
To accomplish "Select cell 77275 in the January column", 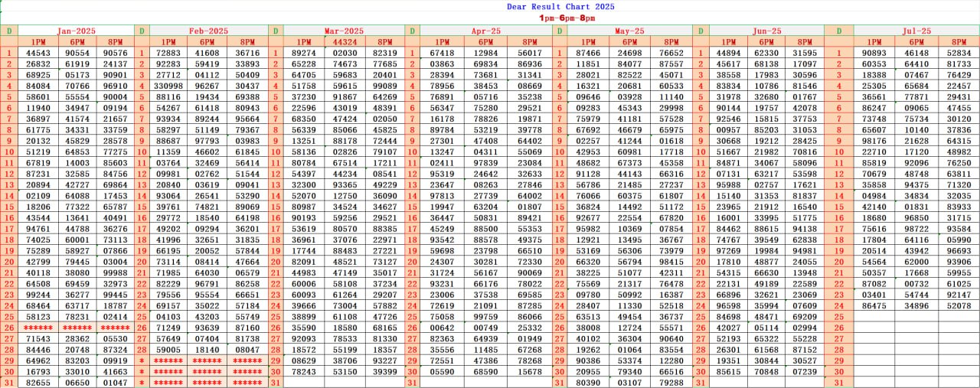I will point(115,152).
